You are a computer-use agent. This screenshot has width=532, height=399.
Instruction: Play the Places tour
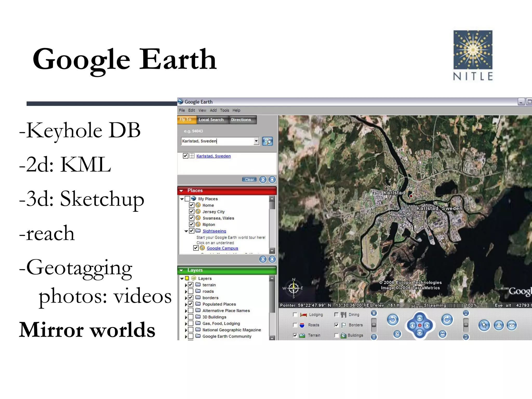coord(263,259)
